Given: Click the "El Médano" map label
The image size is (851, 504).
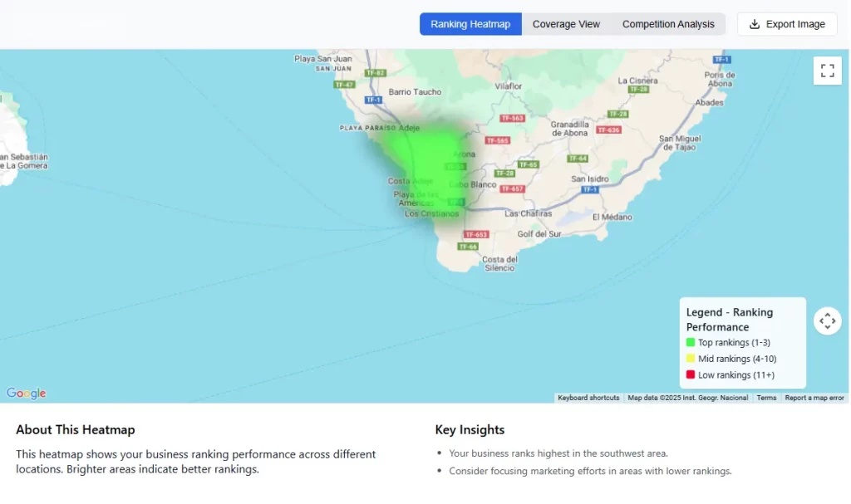Looking at the screenshot, I should pos(612,217).
